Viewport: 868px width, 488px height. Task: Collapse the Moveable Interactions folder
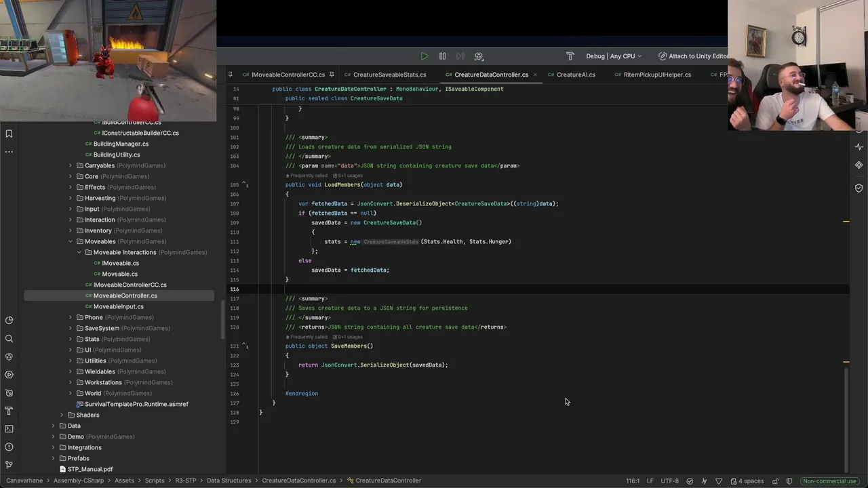(x=79, y=252)
